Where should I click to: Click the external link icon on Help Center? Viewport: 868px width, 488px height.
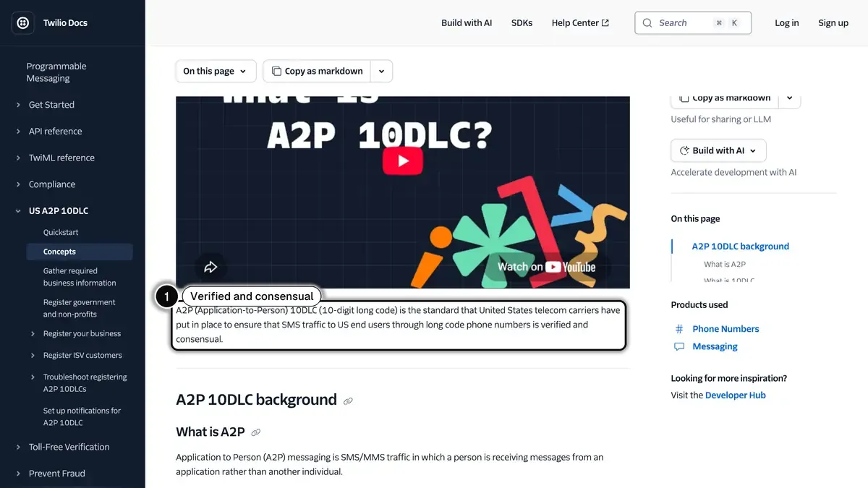click(x=605, y=23)
